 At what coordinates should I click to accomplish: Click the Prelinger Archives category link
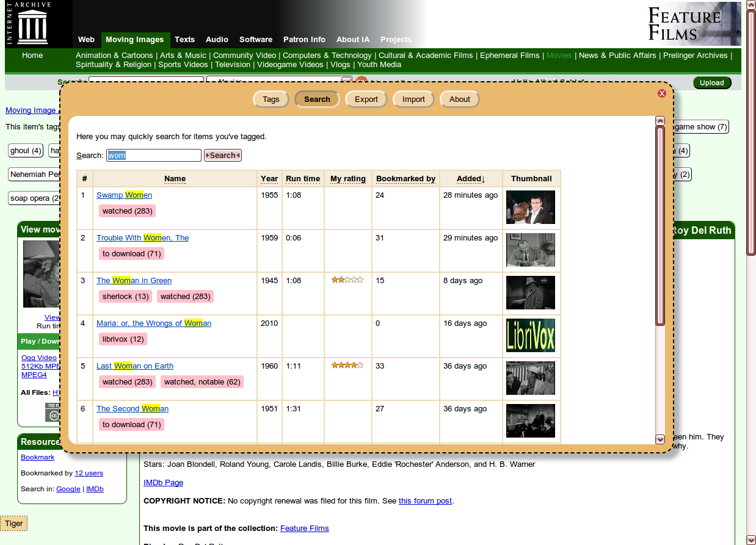pos(695,55)
